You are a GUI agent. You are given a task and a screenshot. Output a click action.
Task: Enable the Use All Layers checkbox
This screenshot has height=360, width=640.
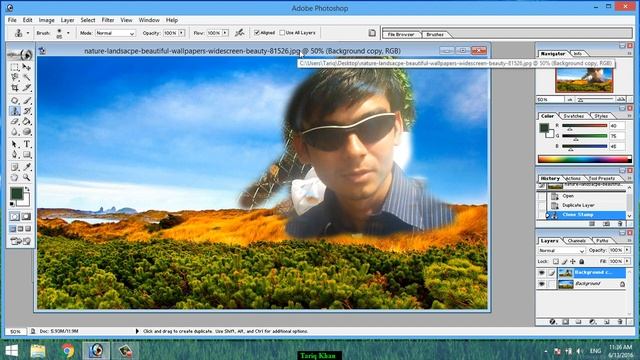click(x=282, y=33)
